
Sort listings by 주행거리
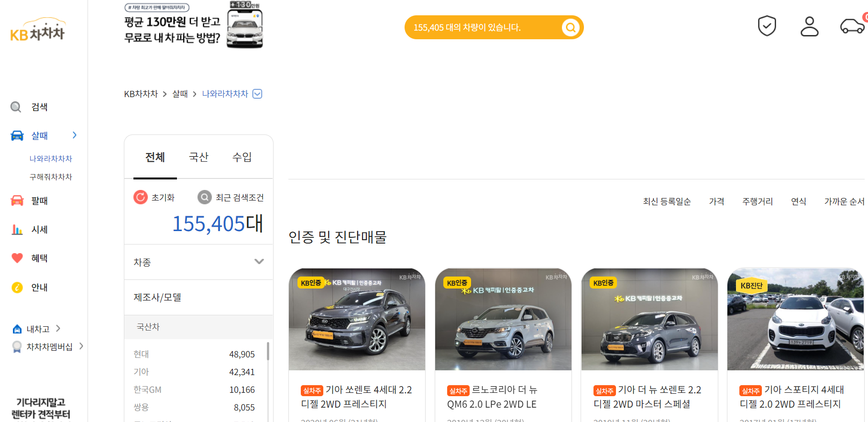[758, 201]
